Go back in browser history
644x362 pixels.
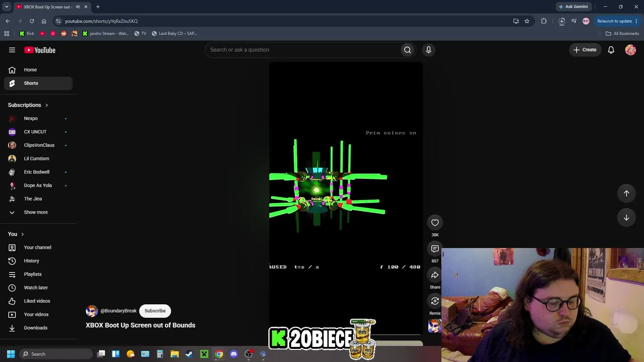(8, 21)
